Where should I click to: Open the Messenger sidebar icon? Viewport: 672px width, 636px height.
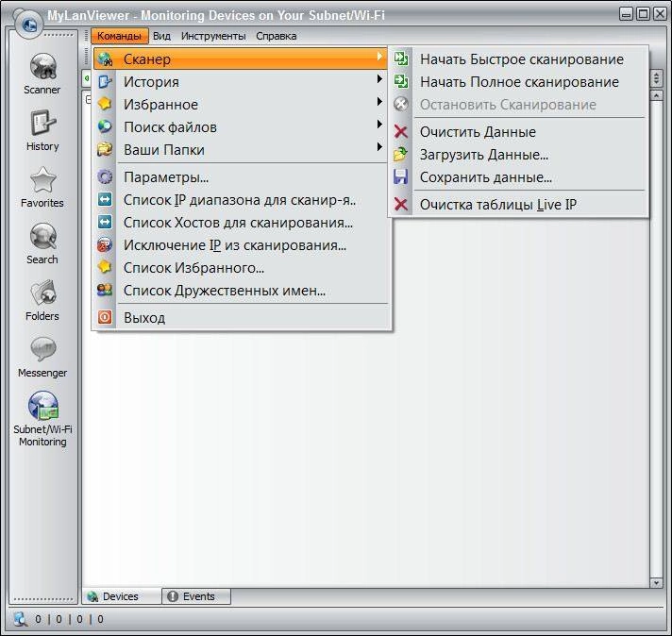[x=42, y=349]
